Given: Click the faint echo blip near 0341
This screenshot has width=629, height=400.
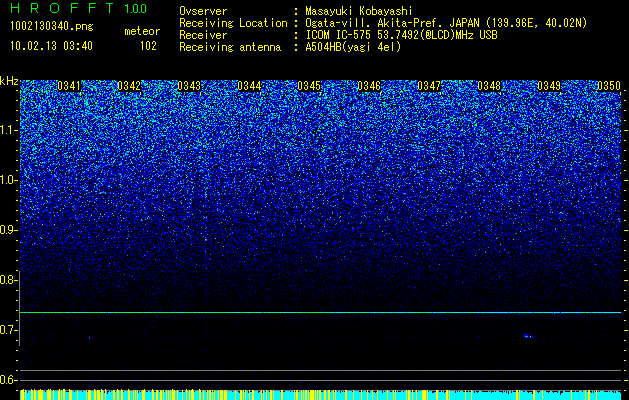Looking at the screenshot, I should 89,338.
